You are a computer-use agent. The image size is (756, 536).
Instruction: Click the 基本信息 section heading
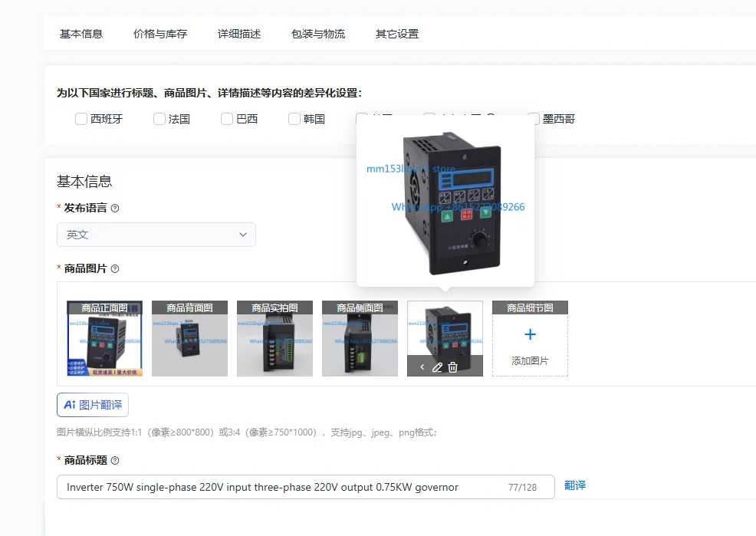[x=84, y=181]
